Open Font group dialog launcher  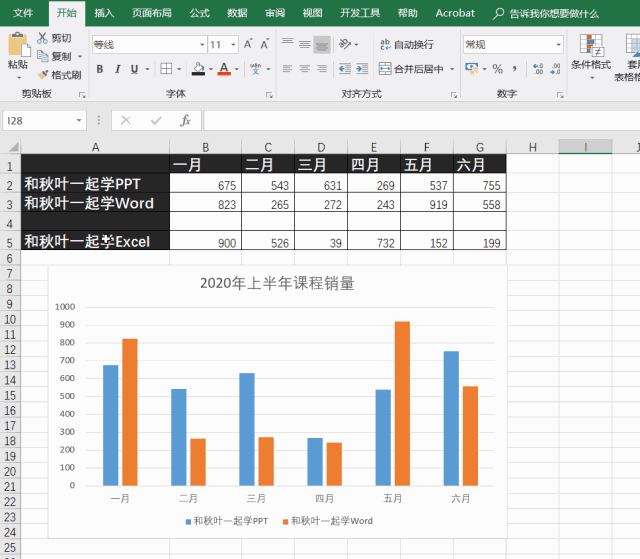[269, 95]
